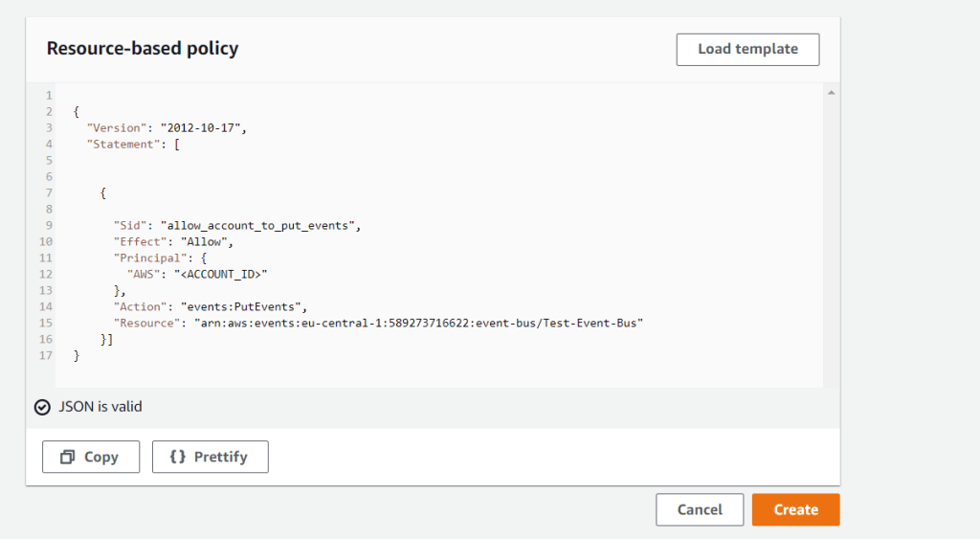Click the Sid value allow_account_to_put_events
The height and width of the screenshot is (539, 980).
coord(259,225)
